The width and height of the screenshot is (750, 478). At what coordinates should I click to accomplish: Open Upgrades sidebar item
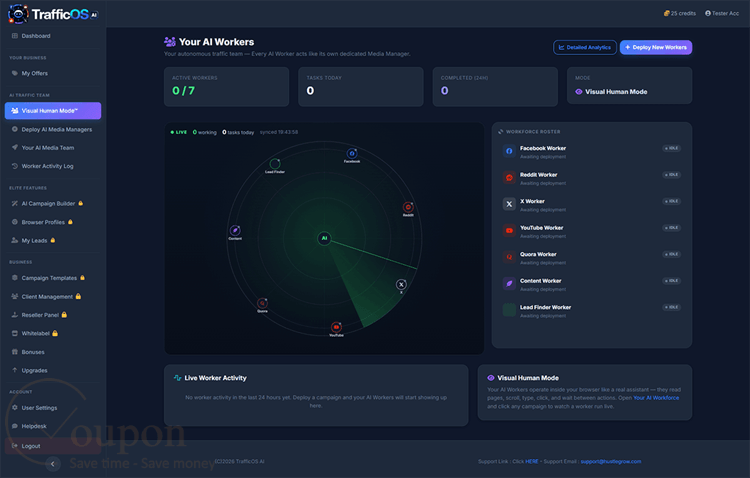tap(53, 370)
